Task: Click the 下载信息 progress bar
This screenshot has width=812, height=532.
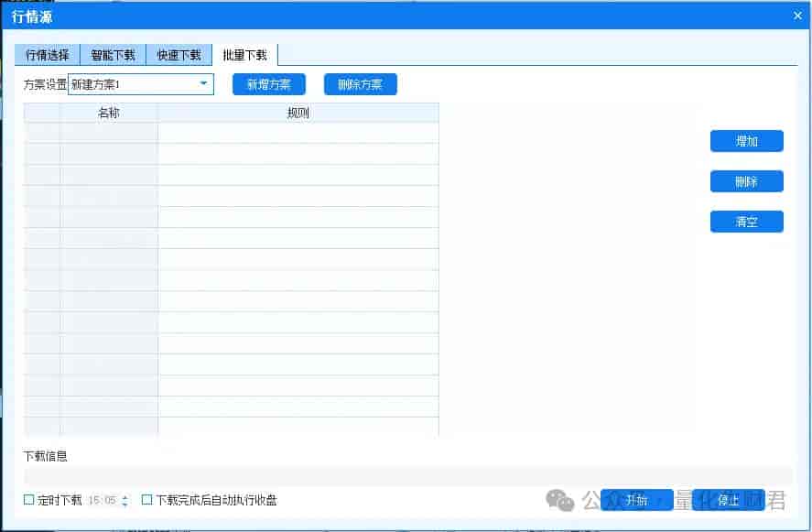Action: pos(408,475)
